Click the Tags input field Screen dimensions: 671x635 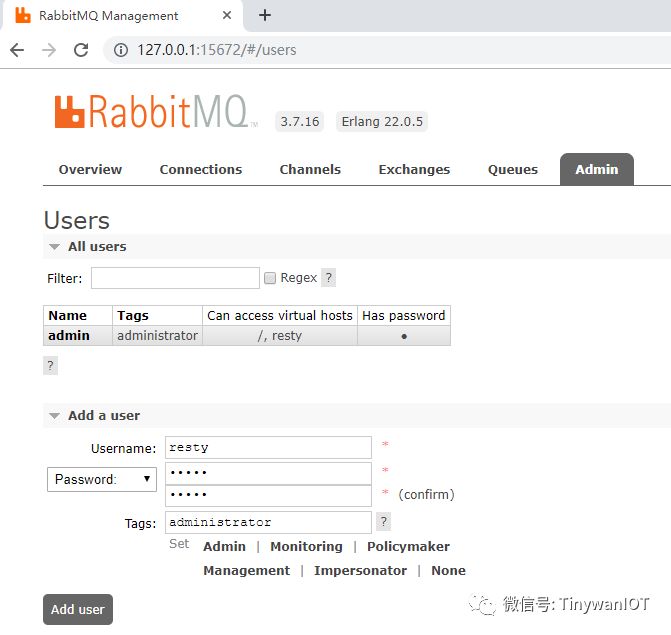point(268,522)
